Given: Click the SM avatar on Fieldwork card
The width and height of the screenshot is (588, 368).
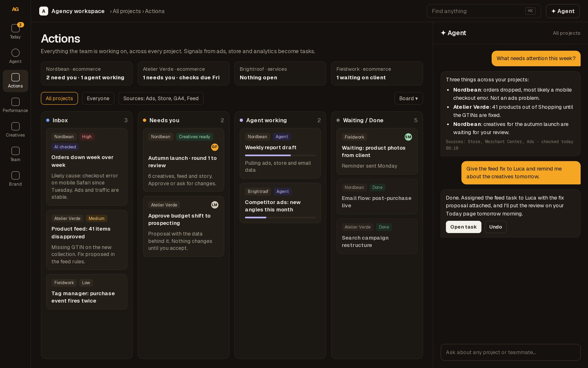Looking at the screenshot, I should click(408, 137).
